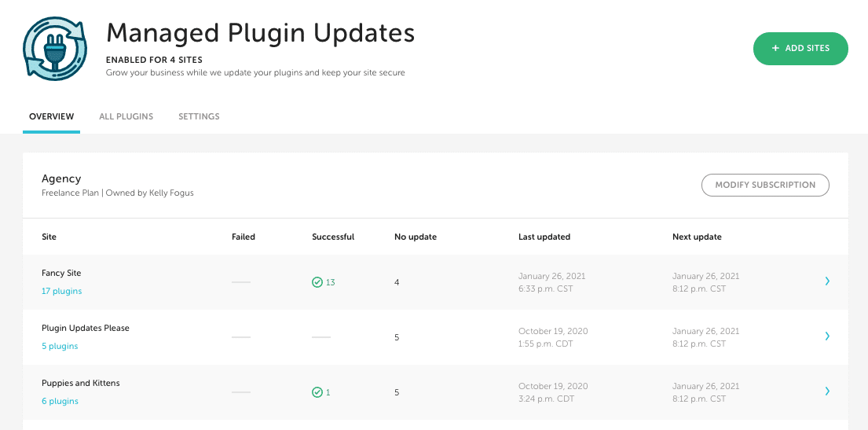Open the Settings tab
The width and height of the screenshot is (868, 430).
199,116
